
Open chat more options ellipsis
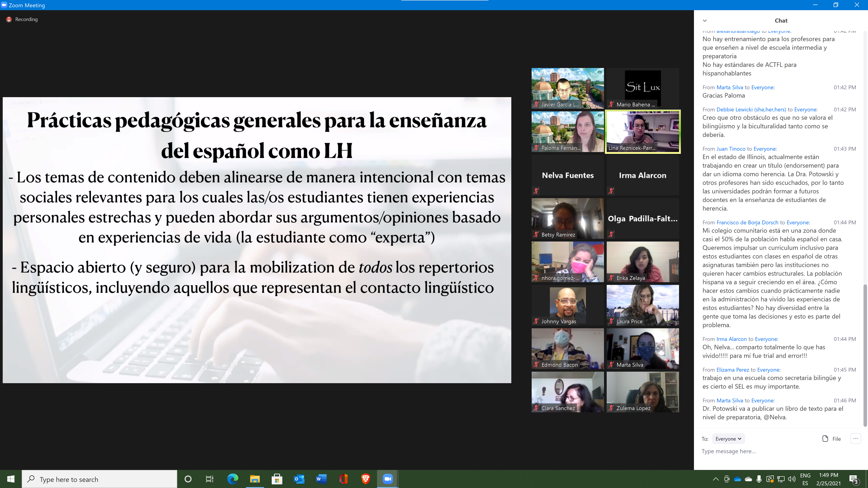click(856, 439)
